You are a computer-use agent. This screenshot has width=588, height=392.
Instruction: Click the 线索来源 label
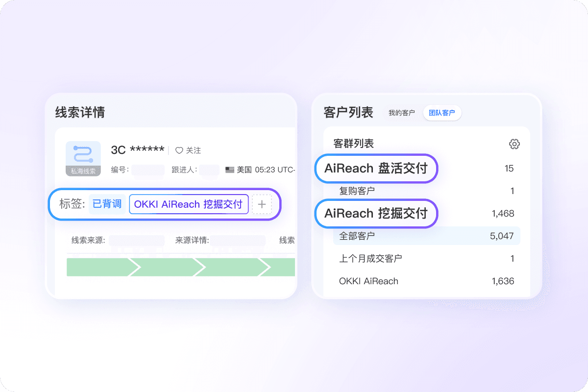pos(88,240)
